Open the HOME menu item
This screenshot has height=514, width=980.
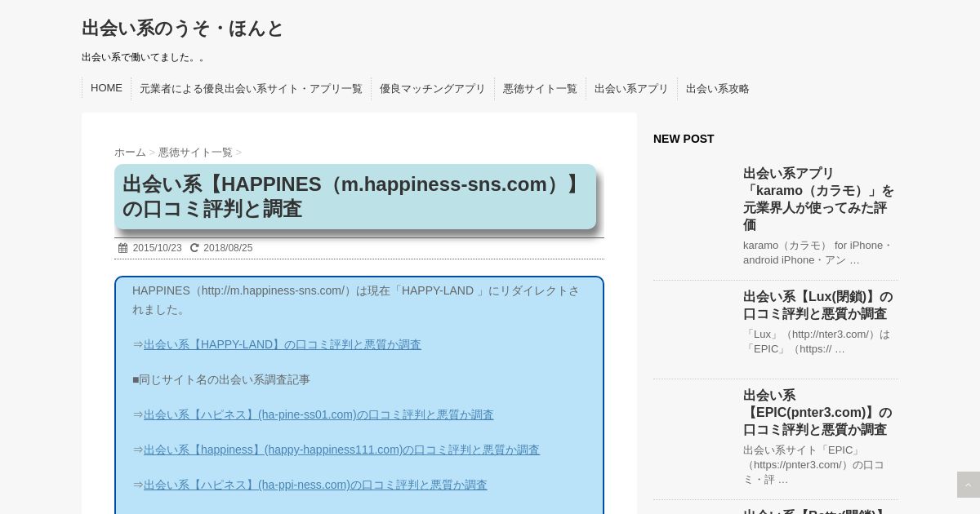[x=106, y=88]
